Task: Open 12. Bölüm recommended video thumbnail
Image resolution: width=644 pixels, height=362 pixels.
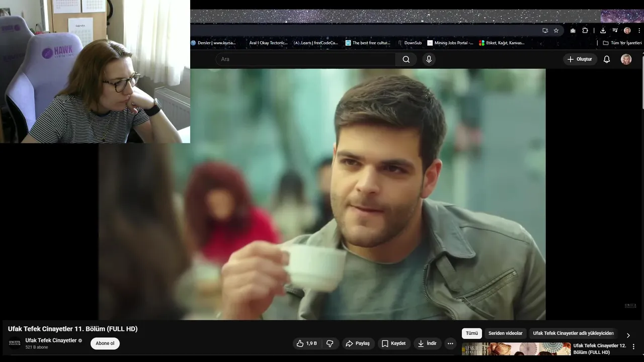Action: [x=516, y=349]
